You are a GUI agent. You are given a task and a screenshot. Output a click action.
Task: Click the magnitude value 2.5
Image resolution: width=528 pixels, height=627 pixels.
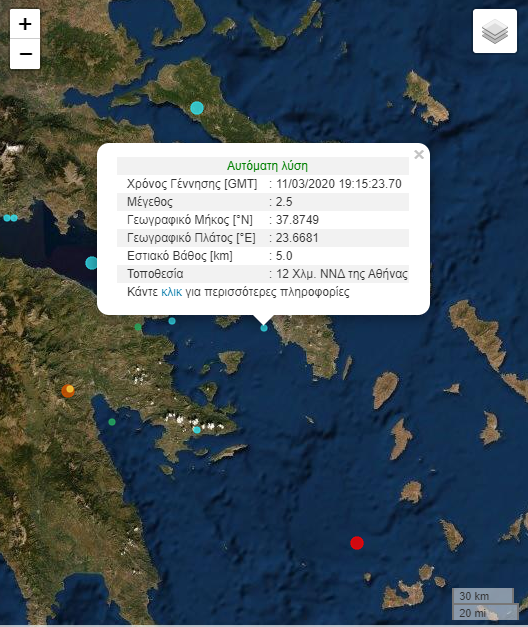pyautogui.click(x=284, y=202)
